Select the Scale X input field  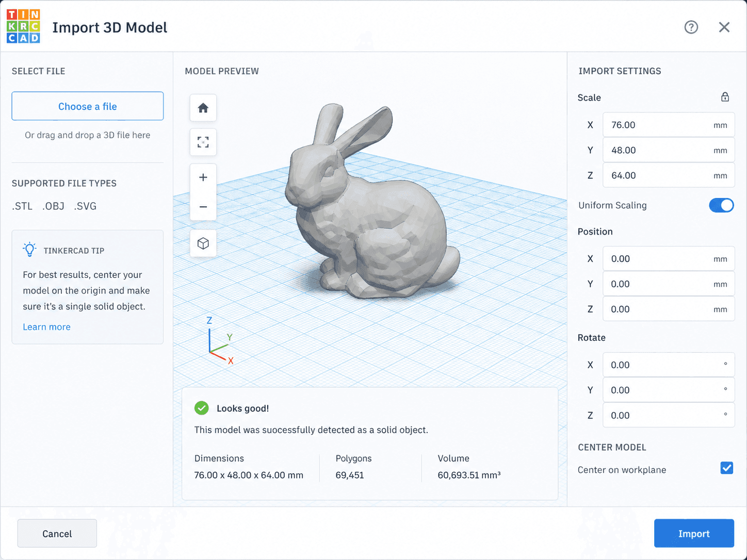(669, 124)
